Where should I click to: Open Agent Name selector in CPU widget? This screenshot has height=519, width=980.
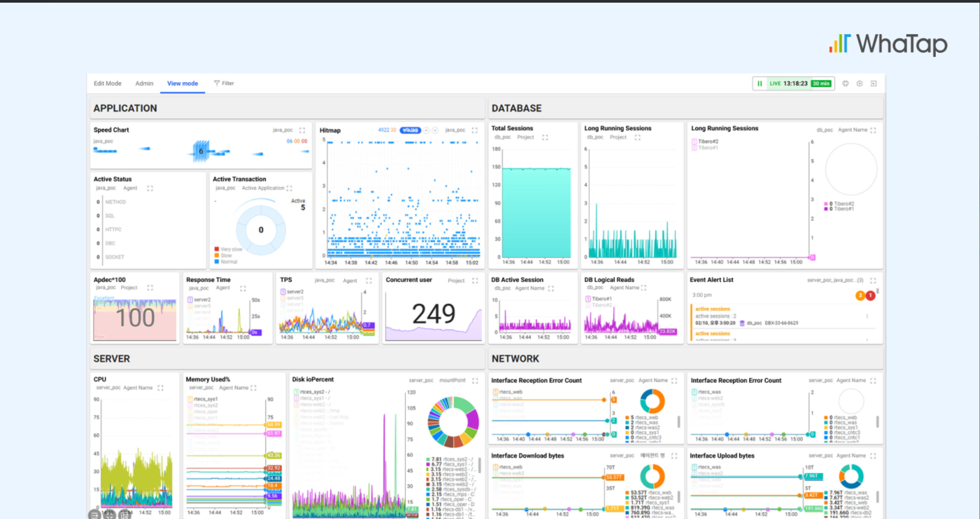point(138,388)
